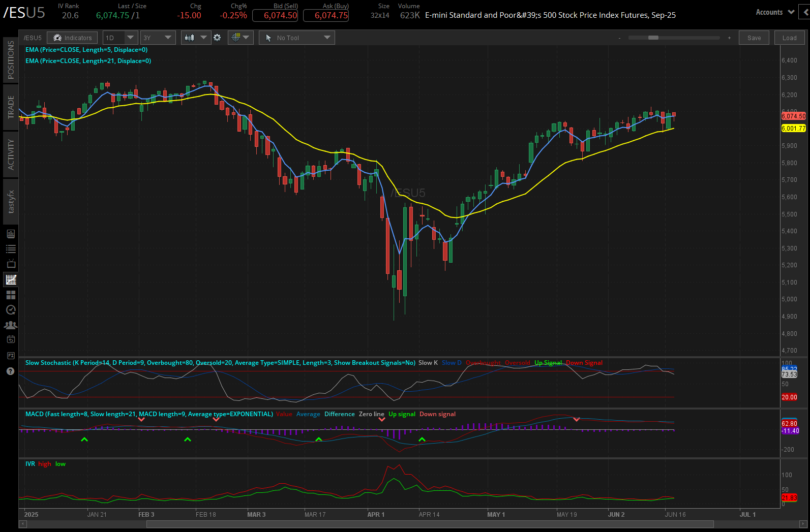Open the calendar events sidebar icon
The width and height of the screenshot is (810, 532).
11,339
